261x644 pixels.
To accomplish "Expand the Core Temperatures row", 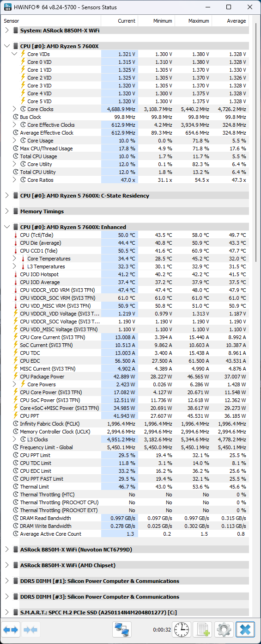I will click(14, 259).
